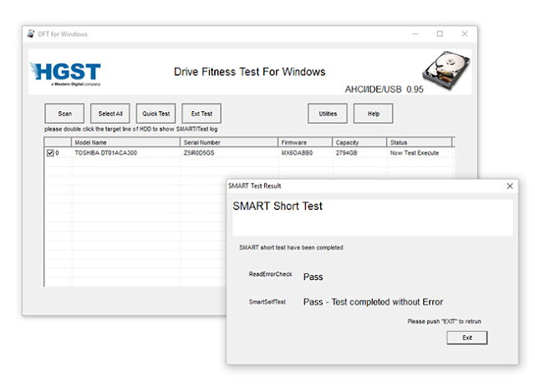535x392 pixels.
Task: Click the ReadErrorCheck label
Action: [x=270, y=274]
